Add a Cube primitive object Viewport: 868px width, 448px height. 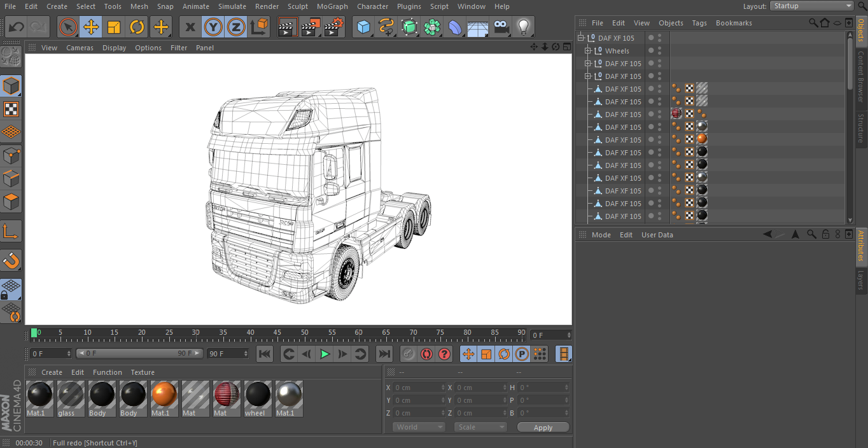click(363, 27)
